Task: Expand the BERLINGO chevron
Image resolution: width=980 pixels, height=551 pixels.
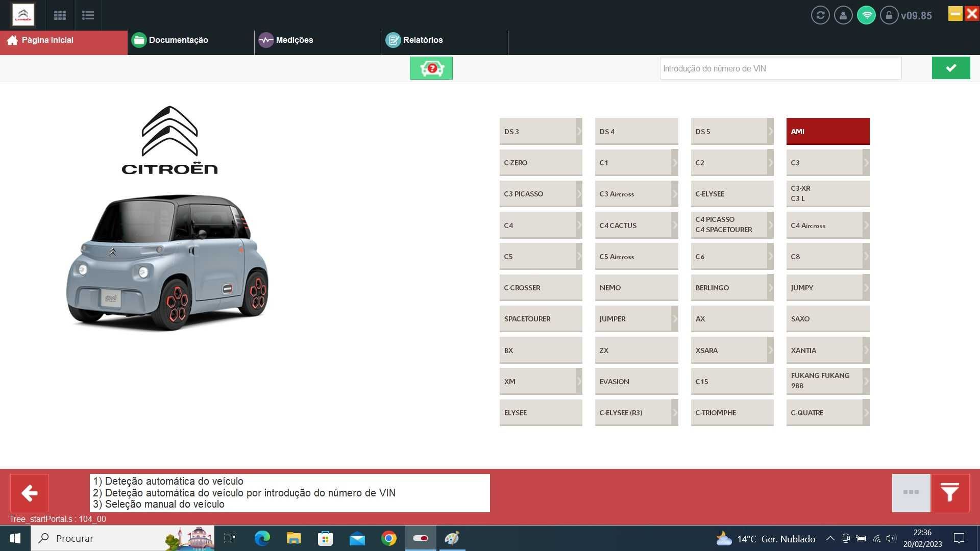Action: [x=770, y=288]
